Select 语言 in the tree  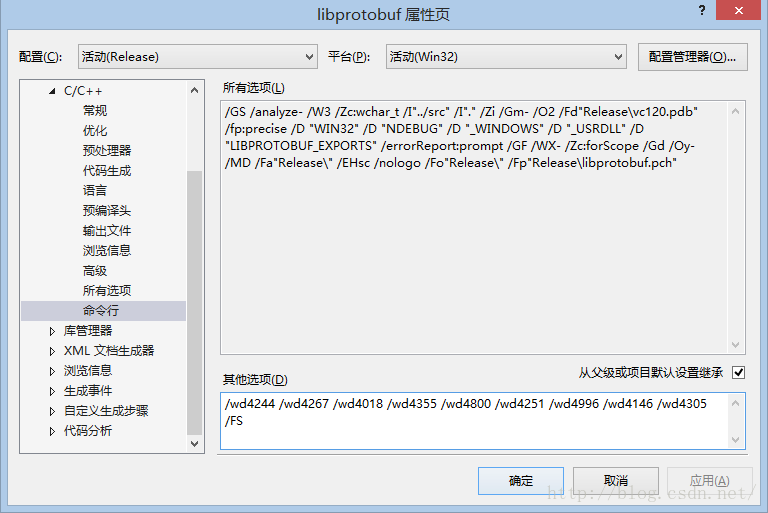(x=95, y=191)
